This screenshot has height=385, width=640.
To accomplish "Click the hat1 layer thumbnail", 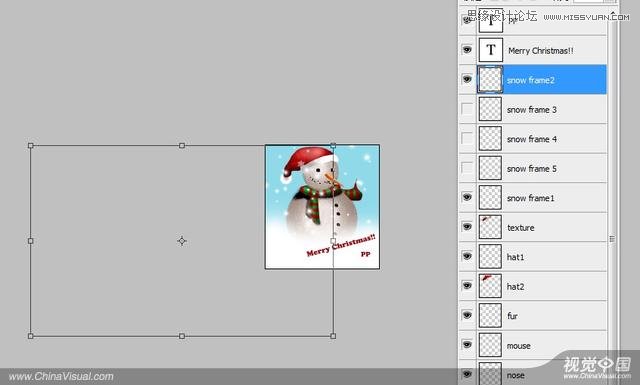I will pos(490,256).
